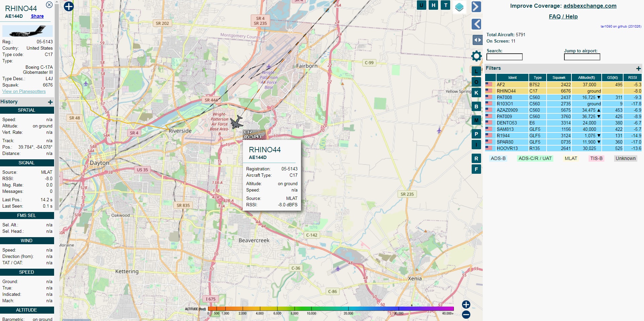The height and width of the screenshot is (321, 644).
Task: Toggle the sidebar width arrows button
Action: click(477, 40)
